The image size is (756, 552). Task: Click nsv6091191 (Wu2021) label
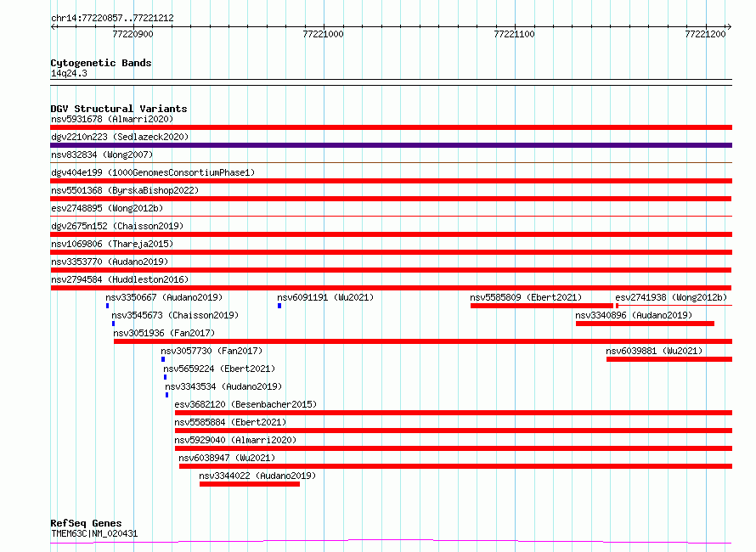pyautogui.click(x=325, y=297)
